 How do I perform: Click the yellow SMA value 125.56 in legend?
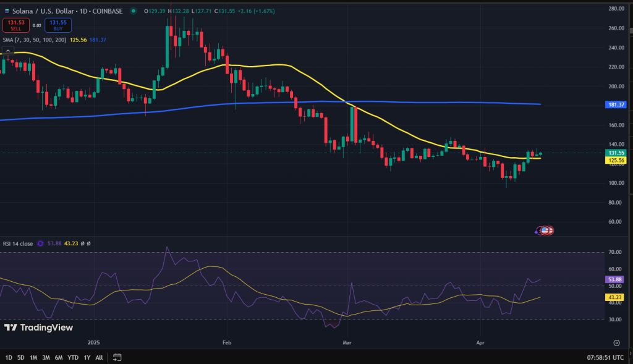point(79,40)
